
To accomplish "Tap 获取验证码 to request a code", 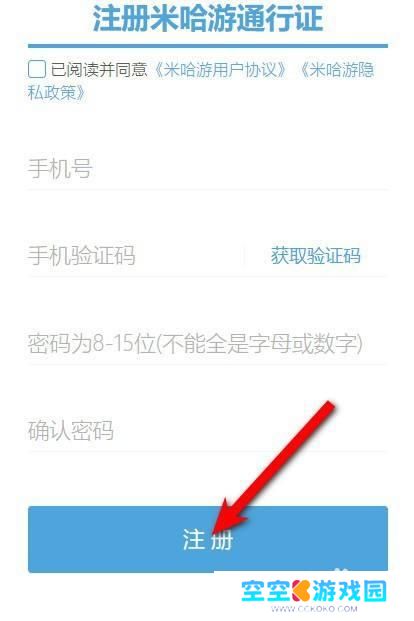I will tap(316, 256).
